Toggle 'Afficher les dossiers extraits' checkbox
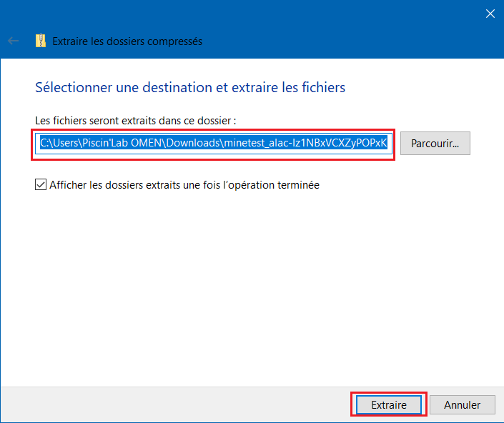Screen dimensions: 504x423 click(41, 185)
